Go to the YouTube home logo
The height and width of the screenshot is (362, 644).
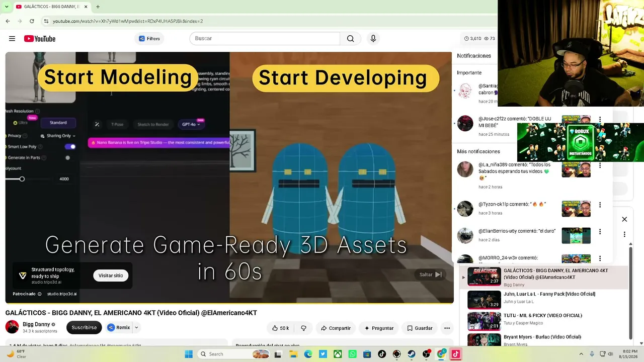40,39
